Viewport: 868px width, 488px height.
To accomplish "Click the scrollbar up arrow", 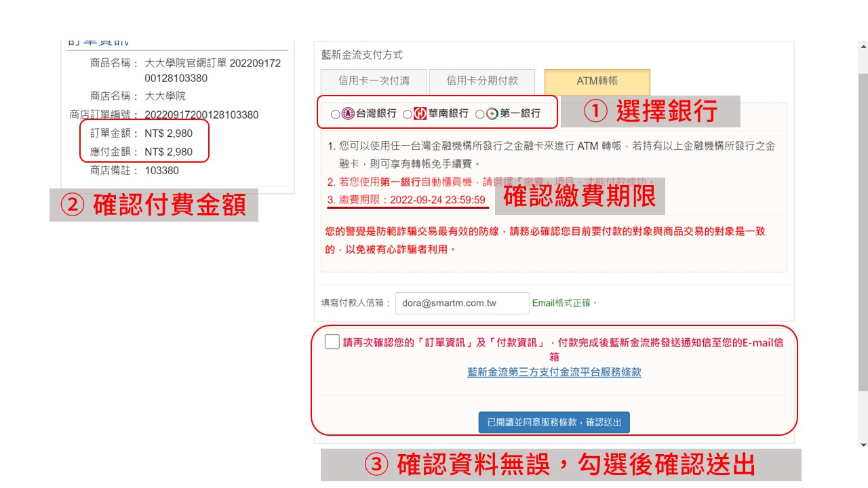I will click(x=863, y=47).
